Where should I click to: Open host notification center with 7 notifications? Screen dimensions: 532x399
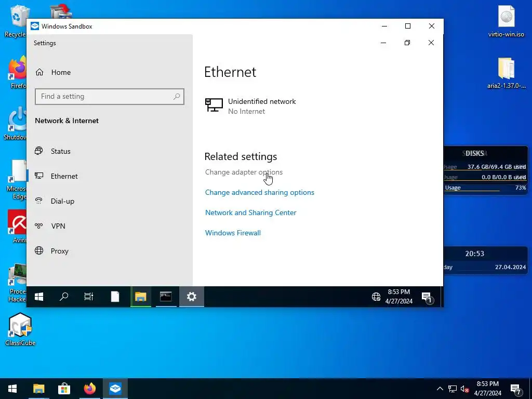point(516,389)
